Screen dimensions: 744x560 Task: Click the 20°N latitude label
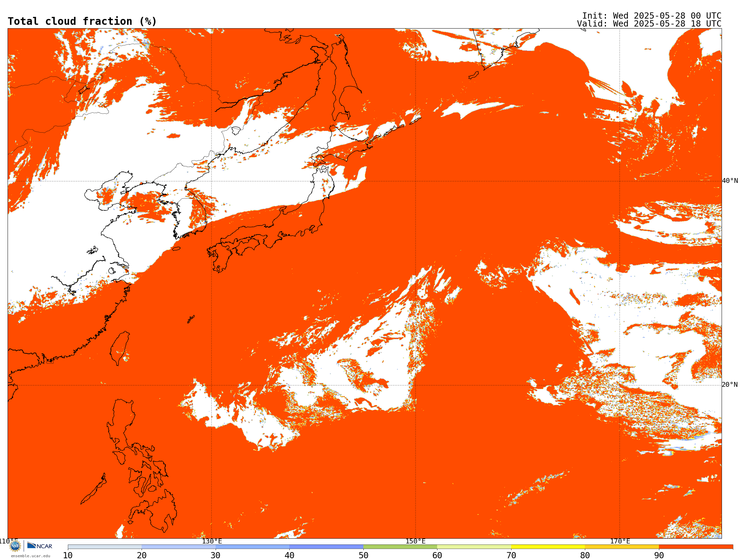point(730,385)
